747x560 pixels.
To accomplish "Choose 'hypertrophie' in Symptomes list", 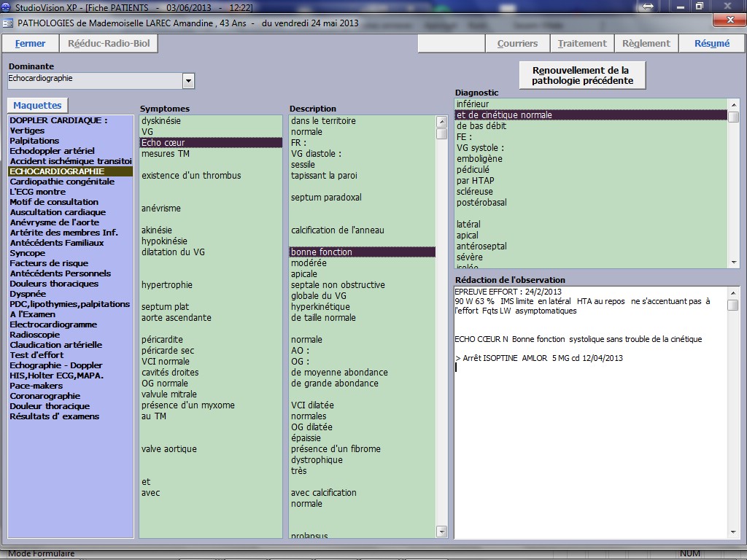I will [169, 285].
